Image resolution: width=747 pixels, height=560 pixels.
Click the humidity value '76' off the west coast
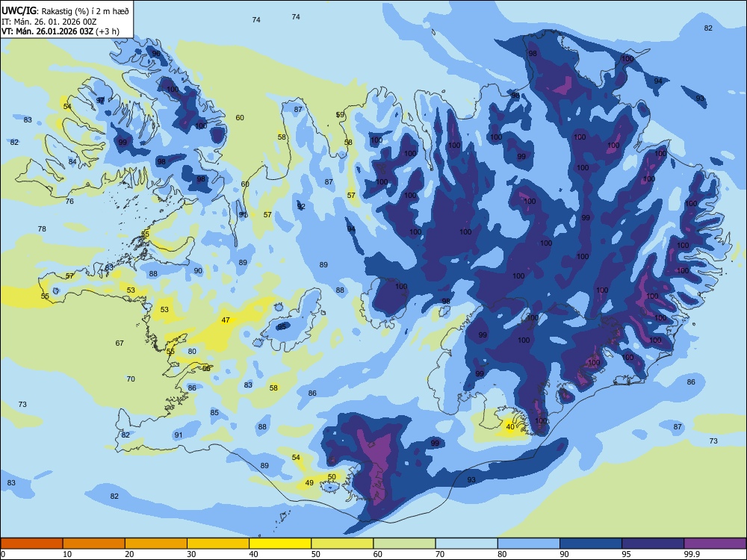[x=69, y=202]
